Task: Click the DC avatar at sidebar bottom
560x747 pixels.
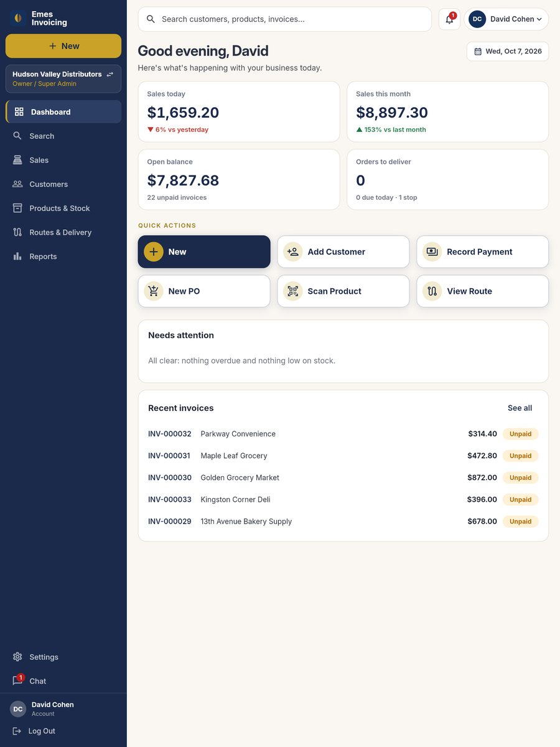Action: [18, 708]
